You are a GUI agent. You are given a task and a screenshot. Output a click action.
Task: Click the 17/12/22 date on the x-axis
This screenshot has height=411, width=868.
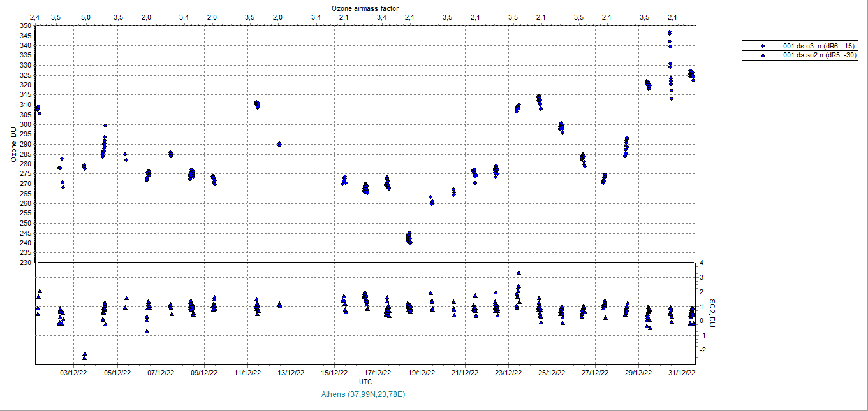tap(378, 373)
